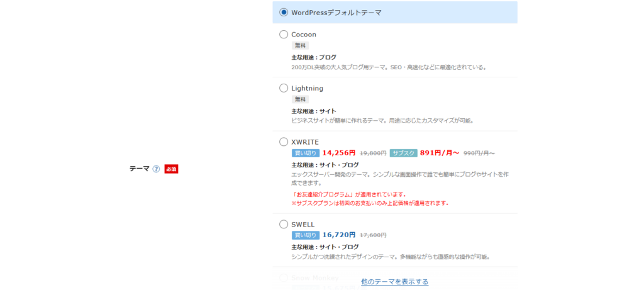The height and width of the screenshot is (290, 644).
Task: Click the struck-through 17,600円 price
Action: 373,235
